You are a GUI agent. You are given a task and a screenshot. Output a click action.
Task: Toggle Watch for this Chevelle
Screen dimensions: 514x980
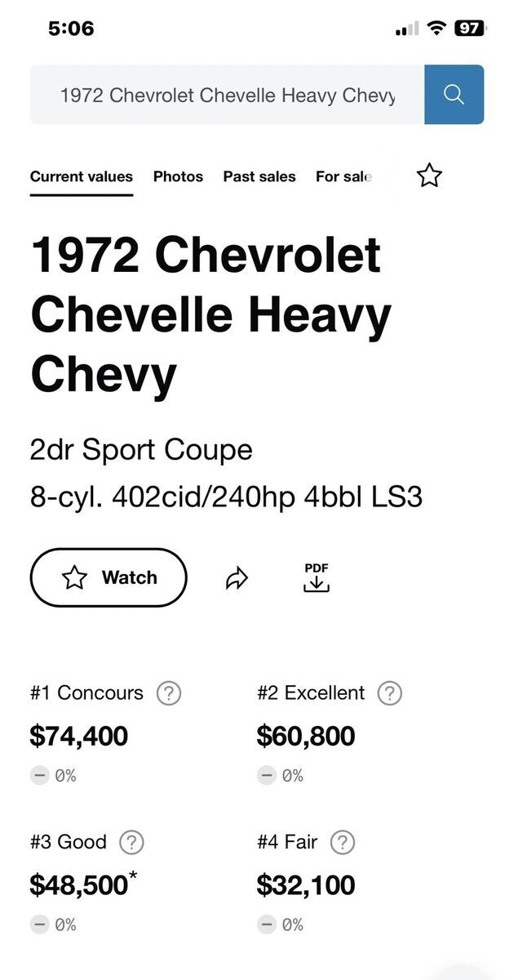click(x=109, y=577)
